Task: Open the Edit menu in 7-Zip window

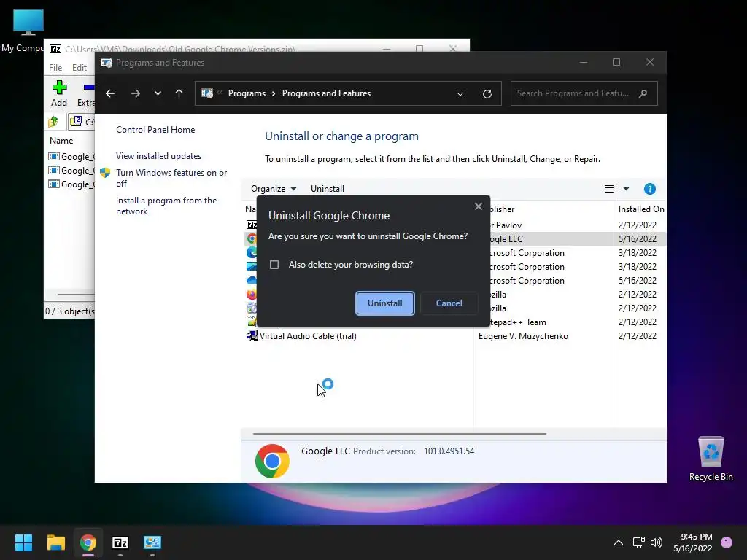Action: pos(79,68)
